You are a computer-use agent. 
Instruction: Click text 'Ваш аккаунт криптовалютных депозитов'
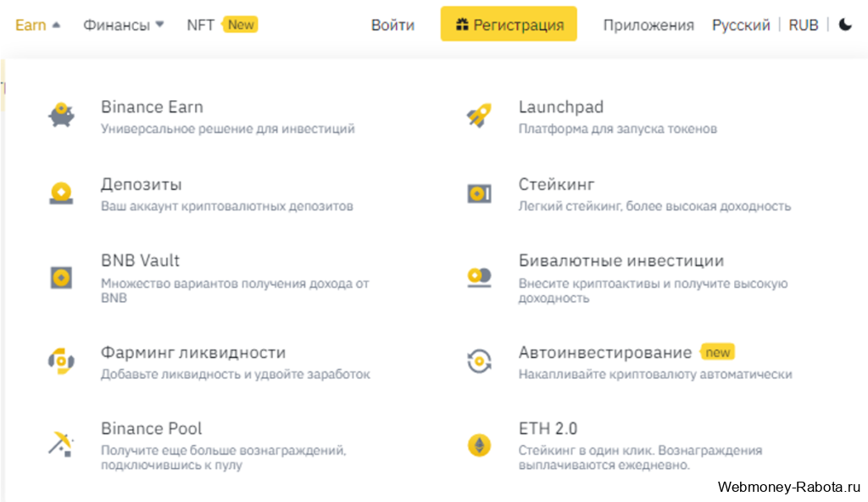(227, 206)
